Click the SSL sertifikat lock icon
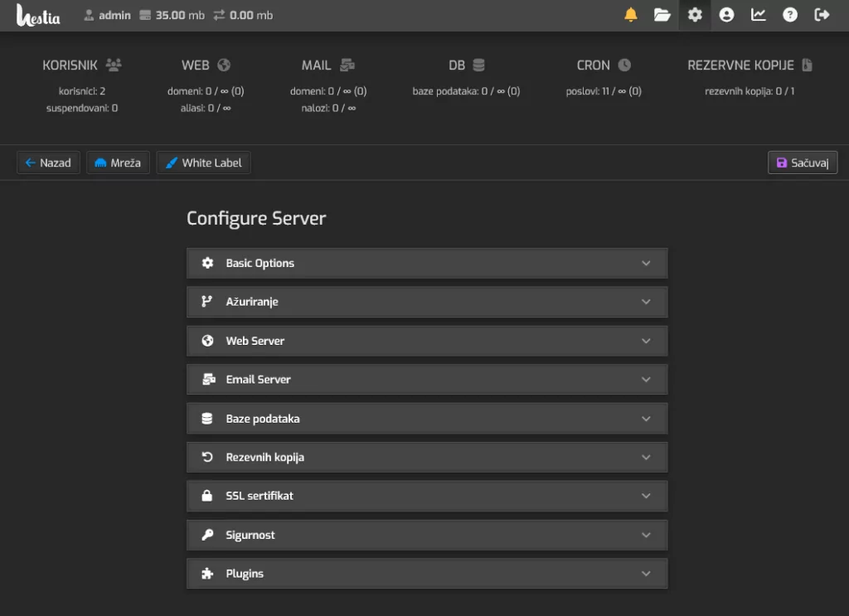This screenshot has height=616, width=849. (x=206, y=496)
